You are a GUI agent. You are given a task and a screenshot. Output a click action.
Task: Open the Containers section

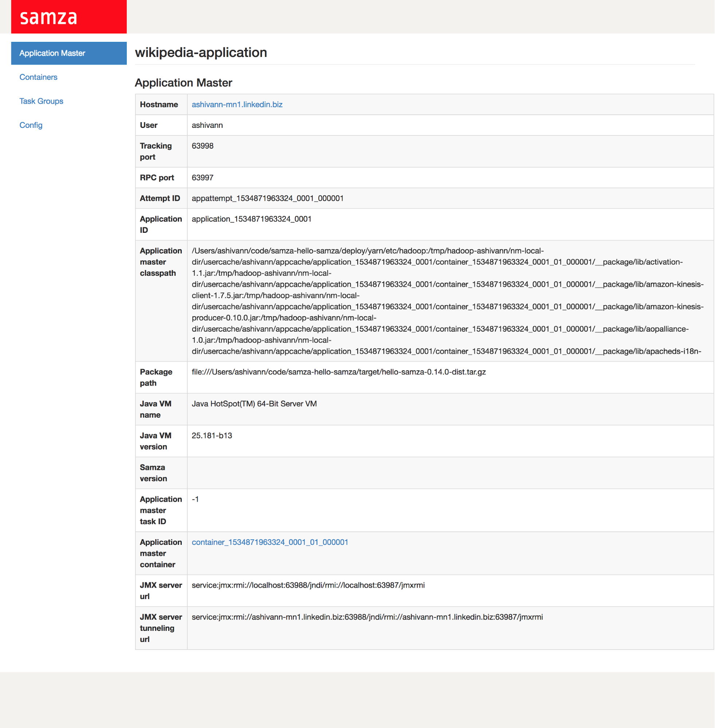[38, 77]
